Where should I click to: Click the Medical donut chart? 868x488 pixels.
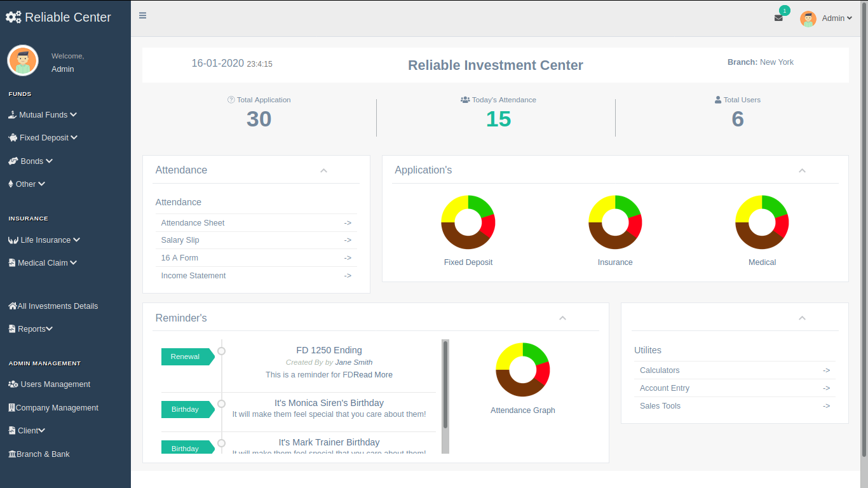point(762,222)
